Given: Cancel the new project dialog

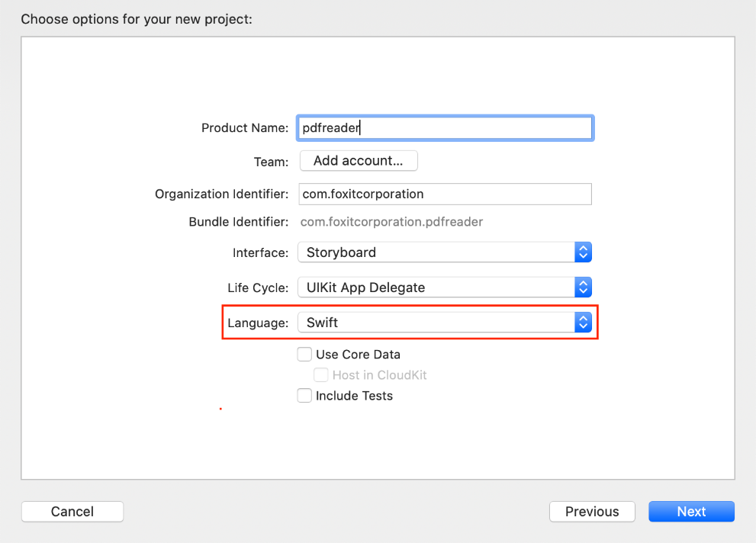Looking at the screenshot, I should tap(72, 512).
